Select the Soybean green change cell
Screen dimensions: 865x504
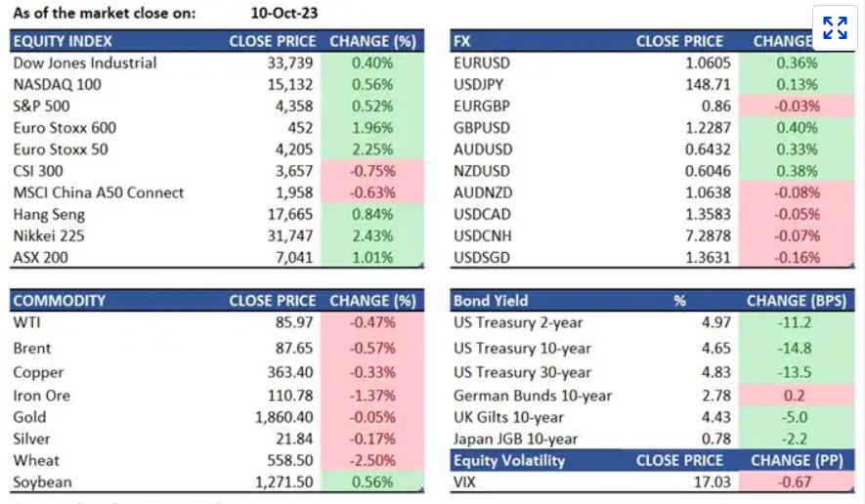373,482
